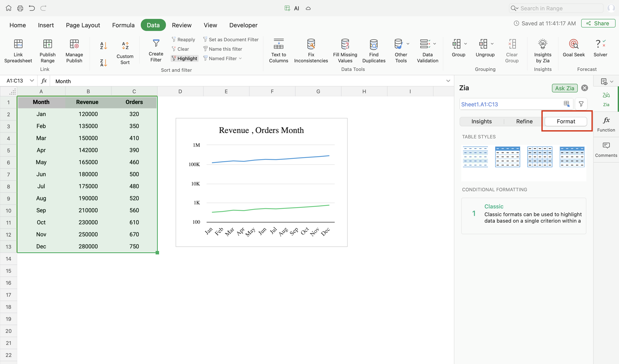
Task: Expand the Data Validation dropdown arrow
Action: [x=435, y=44]
